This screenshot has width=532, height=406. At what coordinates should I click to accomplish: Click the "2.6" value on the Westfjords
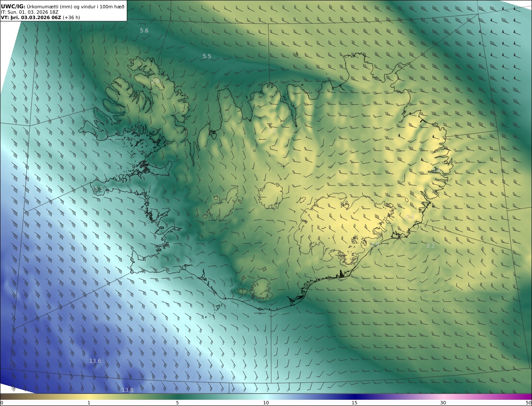[156, 81]
